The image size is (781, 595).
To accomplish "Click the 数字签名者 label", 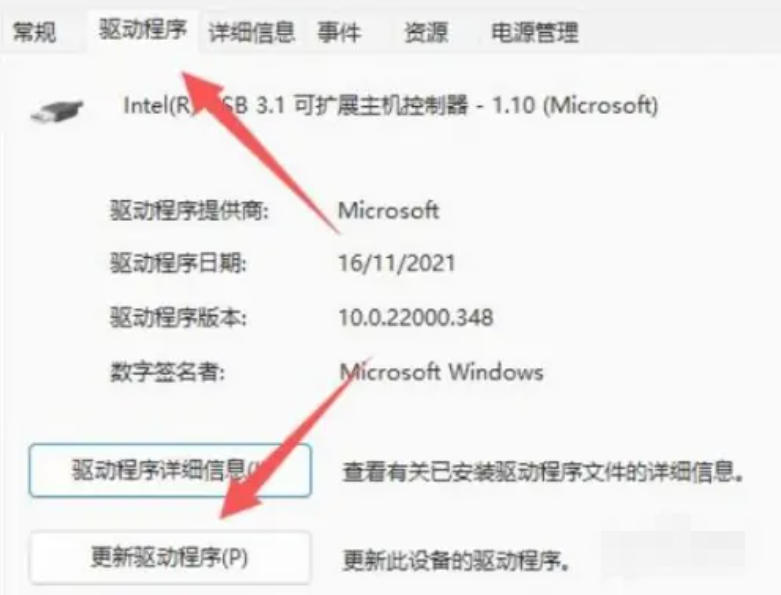I will 167,372.
